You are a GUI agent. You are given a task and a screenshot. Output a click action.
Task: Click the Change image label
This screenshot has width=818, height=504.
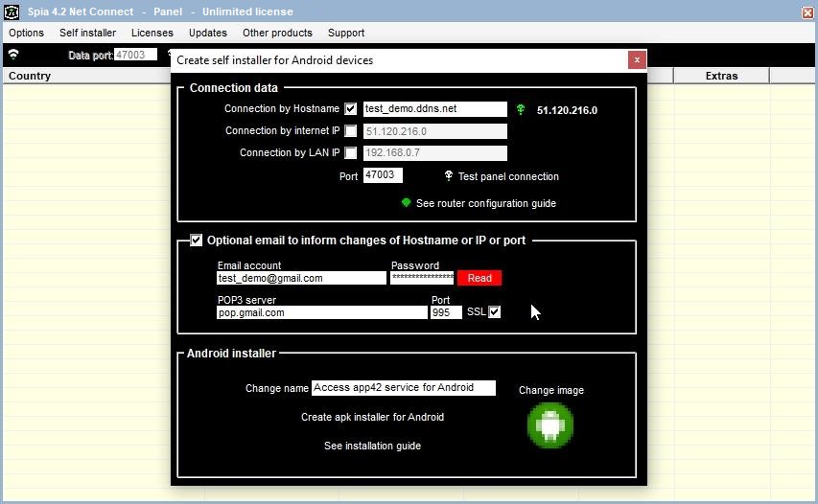click(x=551, y=390)
